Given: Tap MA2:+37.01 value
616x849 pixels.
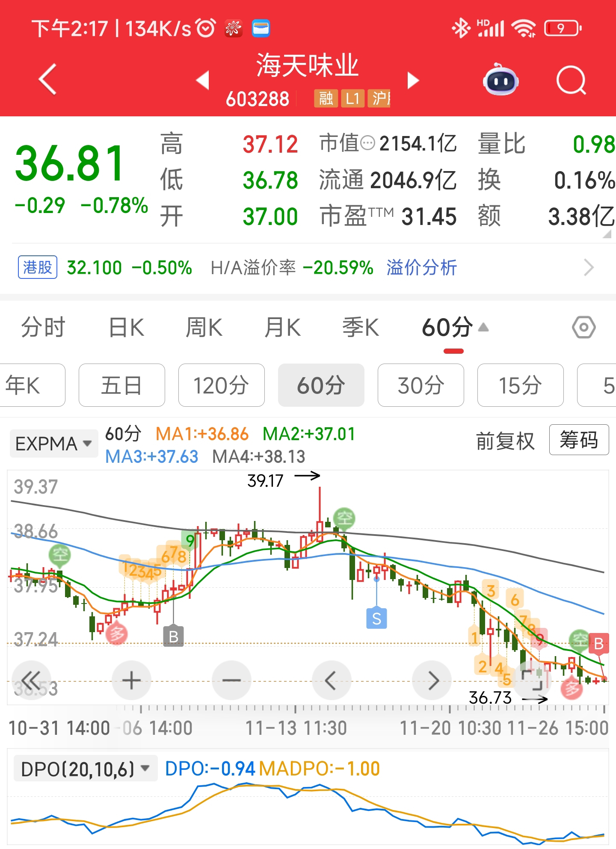Looking at the screenshot, I should tap(308, 434).
